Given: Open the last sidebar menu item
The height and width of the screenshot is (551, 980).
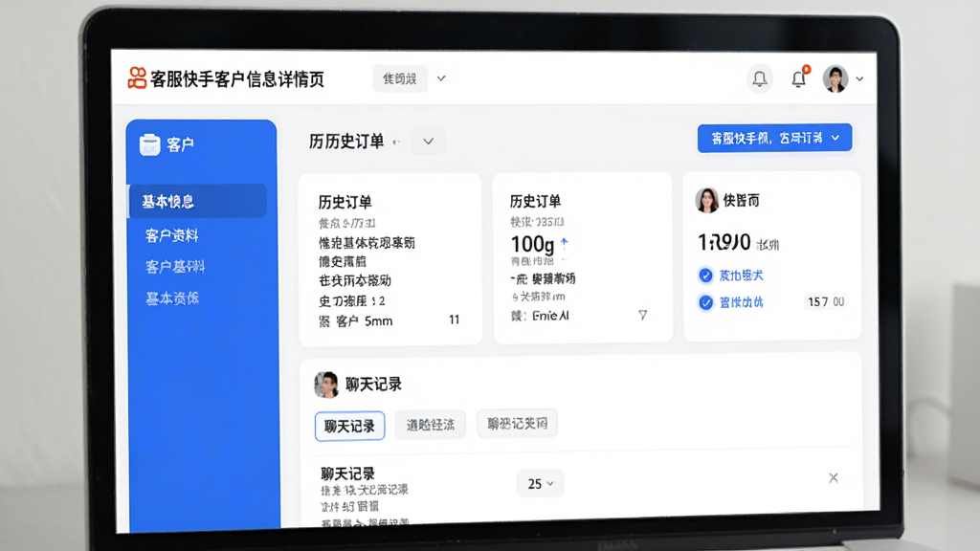Looking at the screenshot, I should (x=172, y=298).
